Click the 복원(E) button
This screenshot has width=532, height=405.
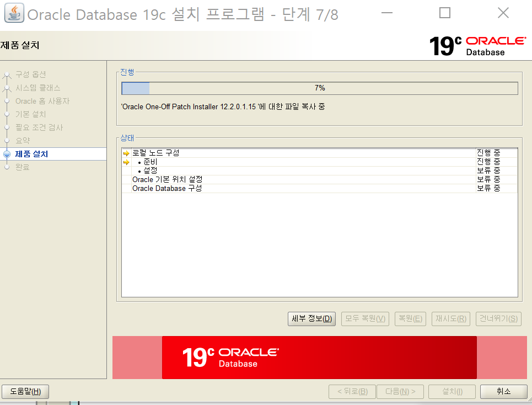410,319
